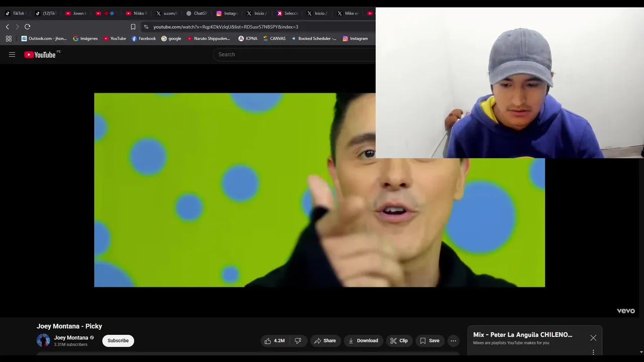Click the vevo logo on the video
644x362 pixels.
[626, 311]
